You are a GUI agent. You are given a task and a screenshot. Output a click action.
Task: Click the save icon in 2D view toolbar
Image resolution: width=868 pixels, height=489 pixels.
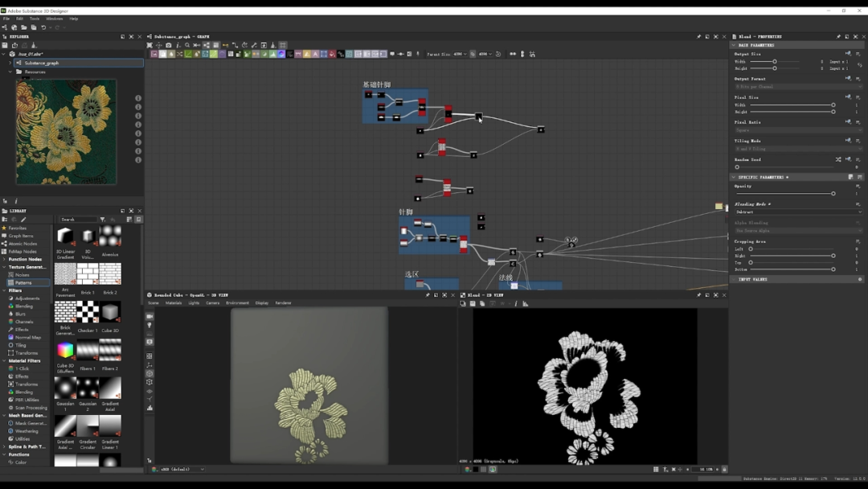tap(473, 303)
